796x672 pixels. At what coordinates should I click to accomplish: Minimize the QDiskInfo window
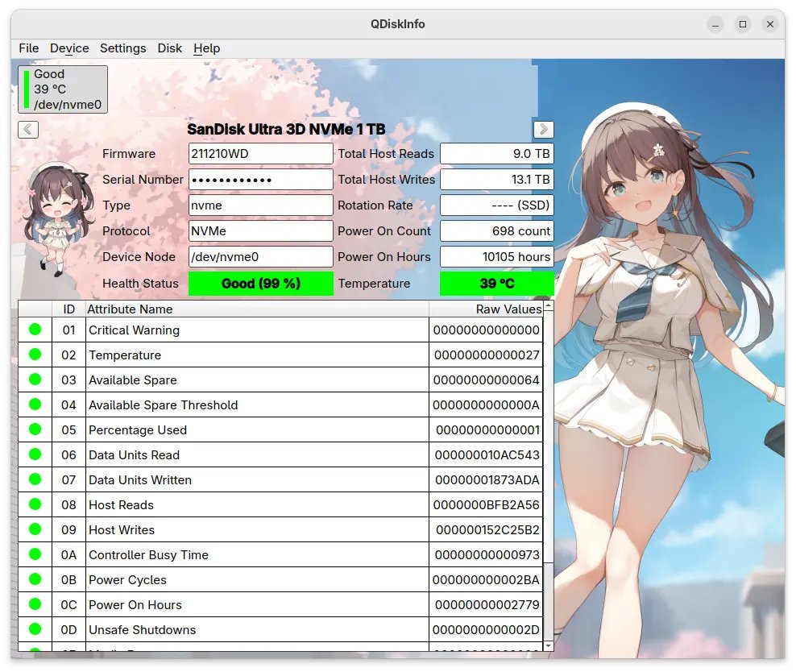715,24
